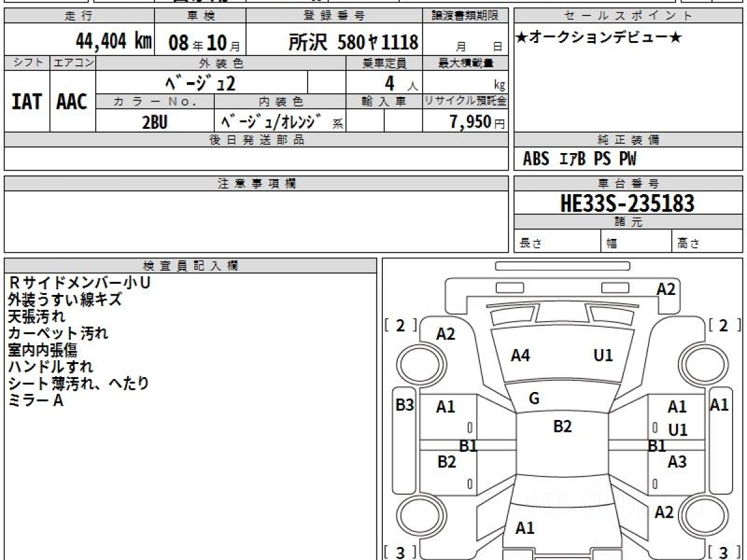Select inspector note 天張汚れ
The width and height of the screenshot is (747, 560).
[36, 316]
